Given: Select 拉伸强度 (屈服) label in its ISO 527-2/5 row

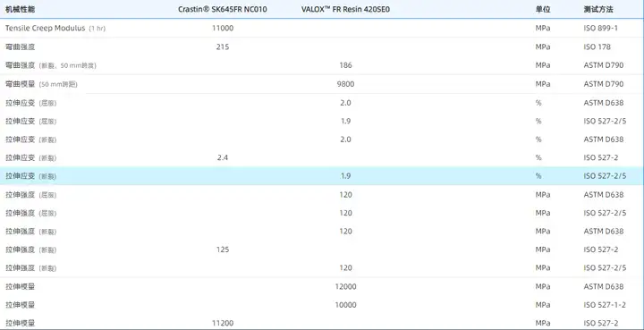Looking at the screenshot, I should click(30, 213).
